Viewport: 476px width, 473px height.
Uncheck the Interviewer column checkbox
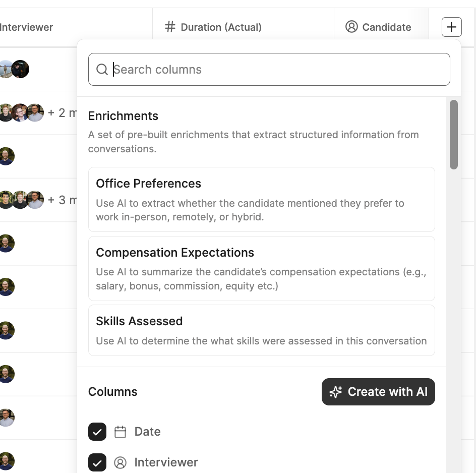(97, 462)
